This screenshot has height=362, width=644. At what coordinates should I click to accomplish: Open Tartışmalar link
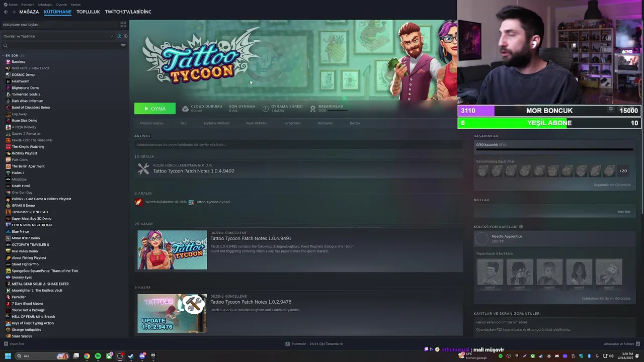(x=292, y=123)
